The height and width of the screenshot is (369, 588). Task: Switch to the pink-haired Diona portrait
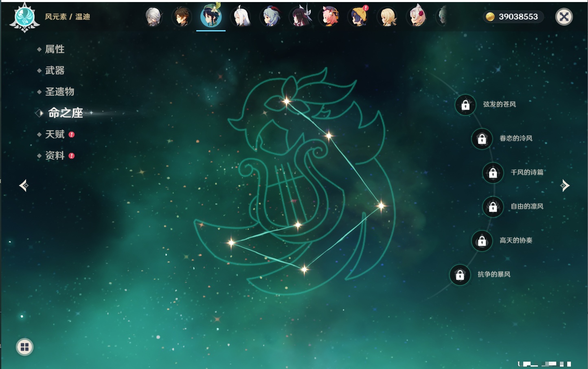(330, 17)
